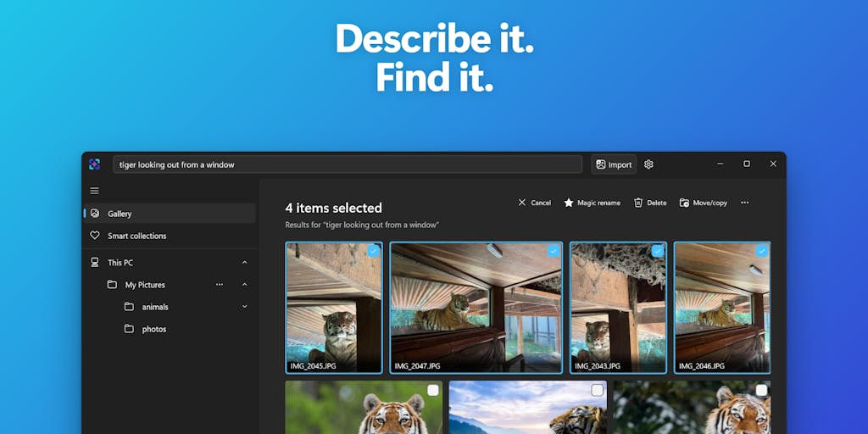This screenshot has height=434, width=868.
Task: Click the results for tiger query subtitle
Action: 362,225
